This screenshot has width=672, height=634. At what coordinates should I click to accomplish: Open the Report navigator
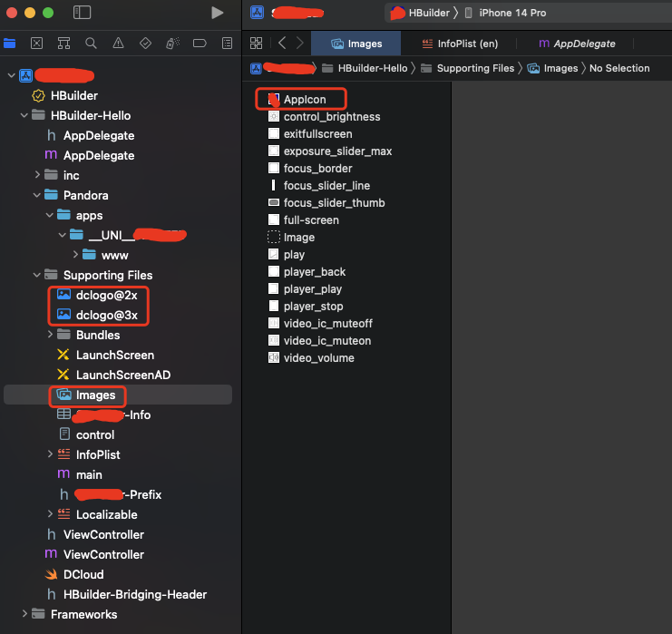(227, 44)
